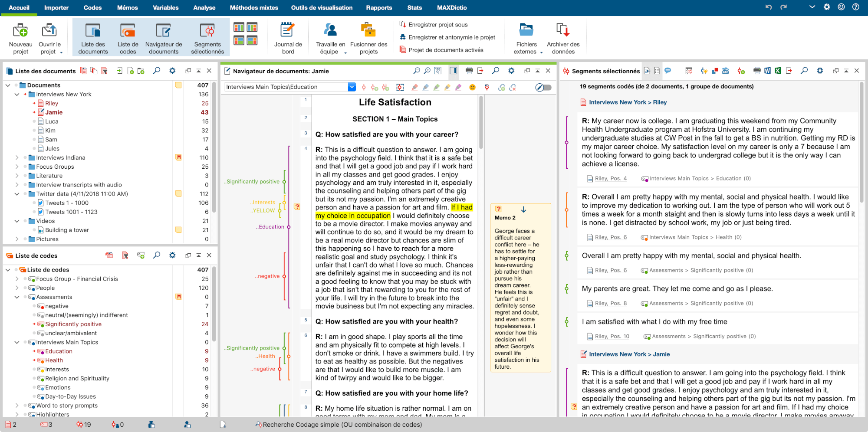
Task: Expand the People code
Action: tap(16, 288)
